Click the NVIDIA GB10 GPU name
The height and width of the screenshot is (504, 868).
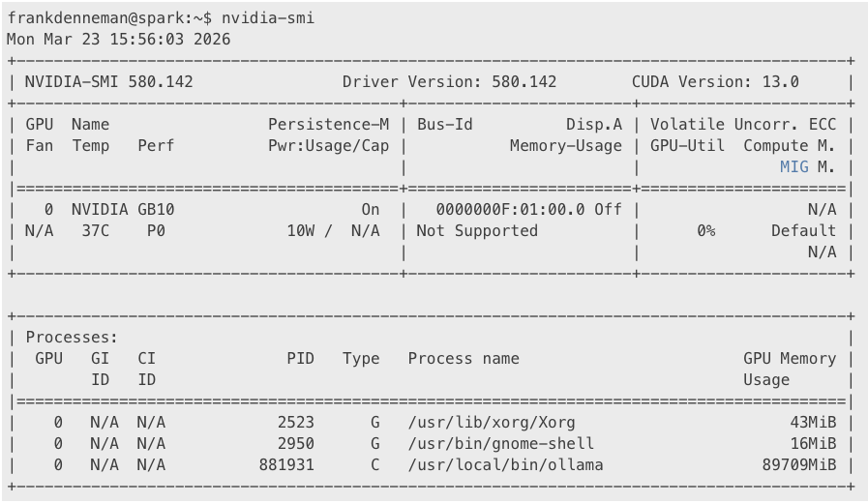click(123, 209)
